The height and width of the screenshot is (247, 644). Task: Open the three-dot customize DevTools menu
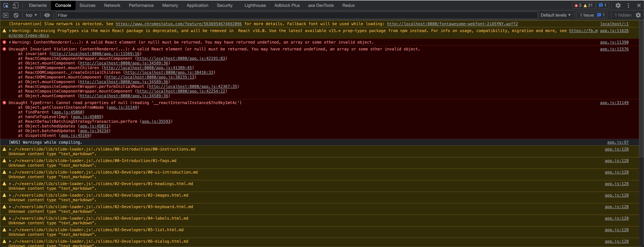point(628,5)
